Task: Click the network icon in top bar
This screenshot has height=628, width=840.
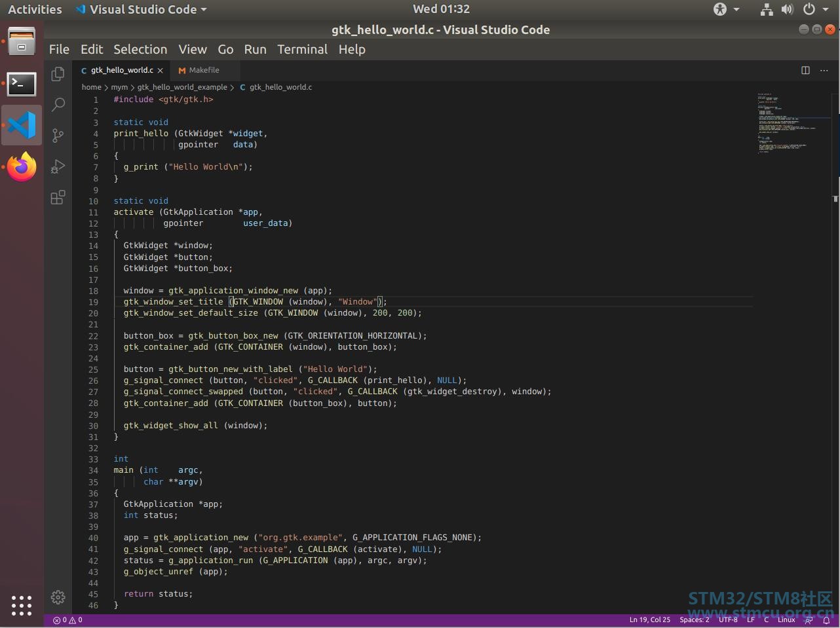Action: pos(766,9)
